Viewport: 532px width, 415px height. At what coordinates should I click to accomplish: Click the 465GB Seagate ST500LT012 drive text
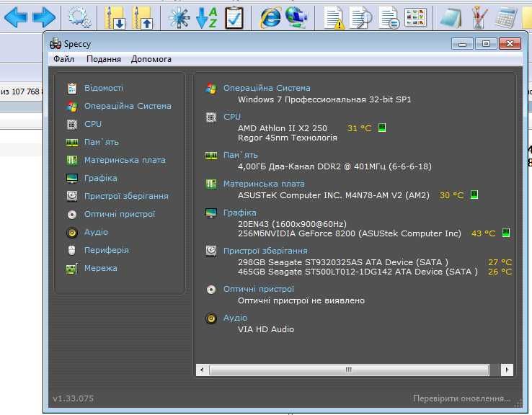(358, 272)
